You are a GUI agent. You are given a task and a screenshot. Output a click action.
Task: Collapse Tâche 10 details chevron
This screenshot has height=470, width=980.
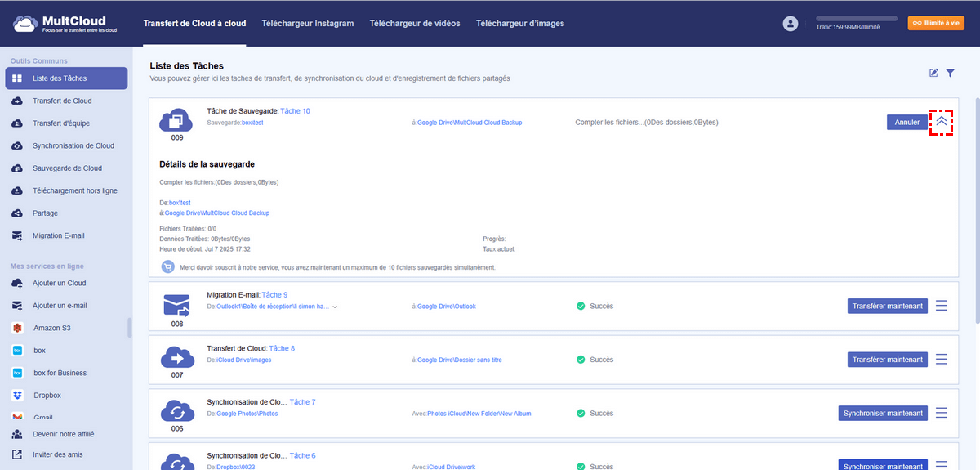(942, 122)
